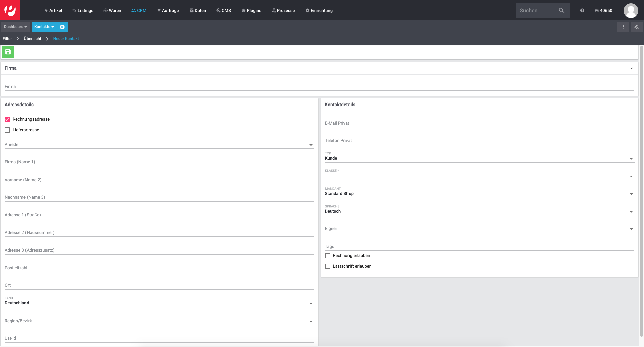Viewport: 644px width, 347px height.
Task: Open the Eigner dropdown
Action: [x=480, y=229]
